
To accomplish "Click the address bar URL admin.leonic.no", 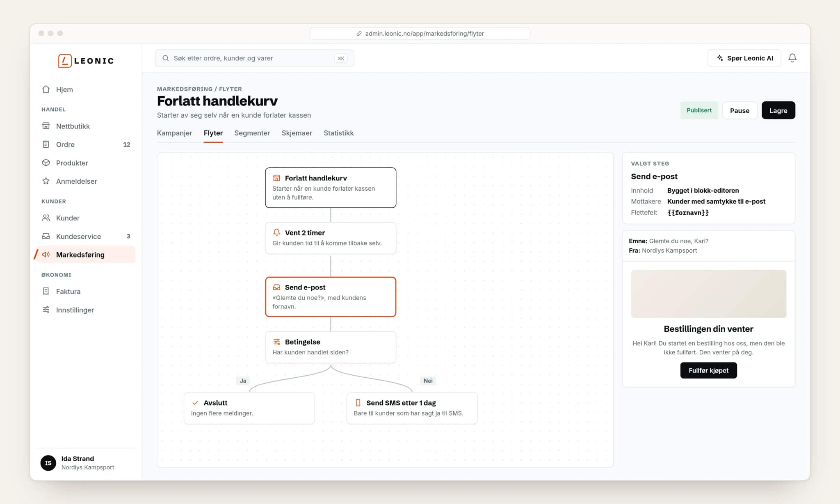I will 420,34.
